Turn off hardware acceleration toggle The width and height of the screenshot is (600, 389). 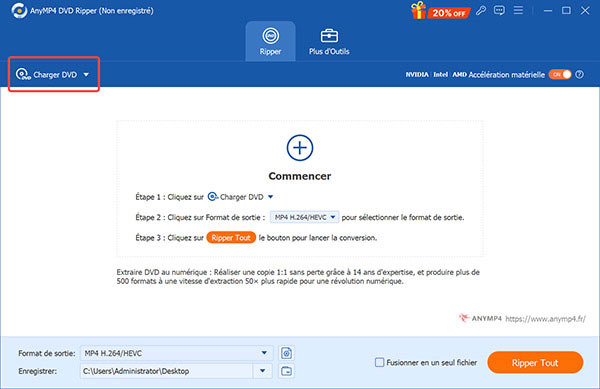pyautogui.click(x=560, y=74)
